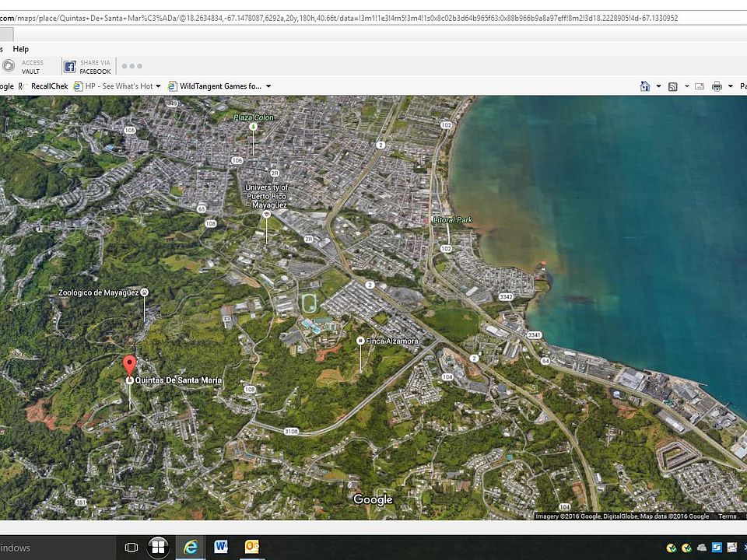Click the Terms link on the map
This screenshot has height=560, width=747.
(x=727, y=516)
